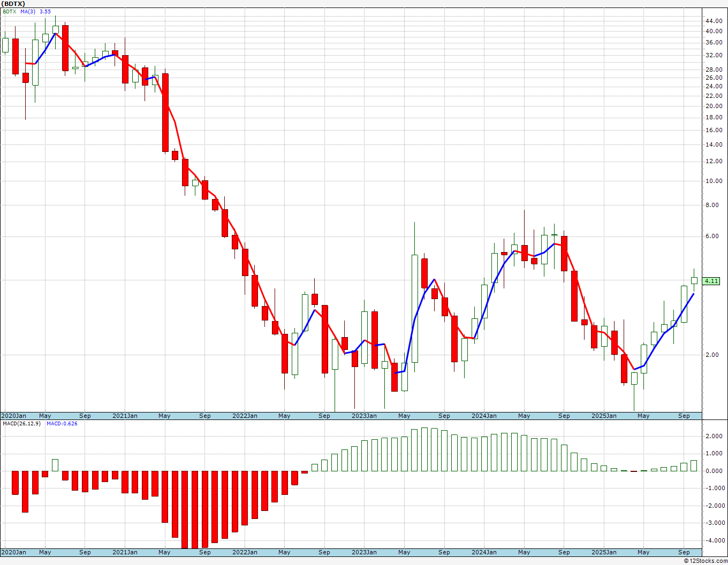728x565 pixels.
Task: Select 2023Jan on the MACD panel date axis
Action: 364,552
